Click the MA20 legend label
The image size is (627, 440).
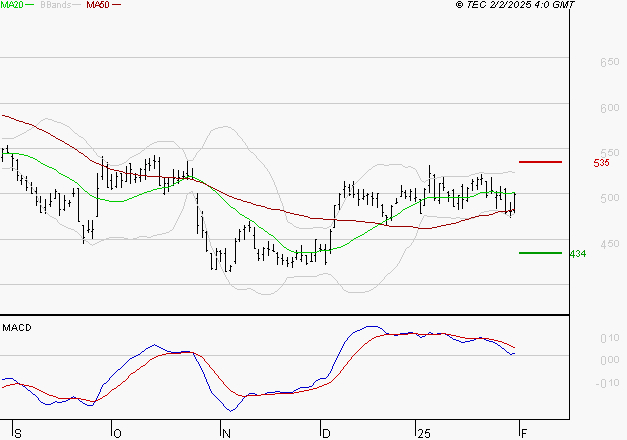pos(12,5)
